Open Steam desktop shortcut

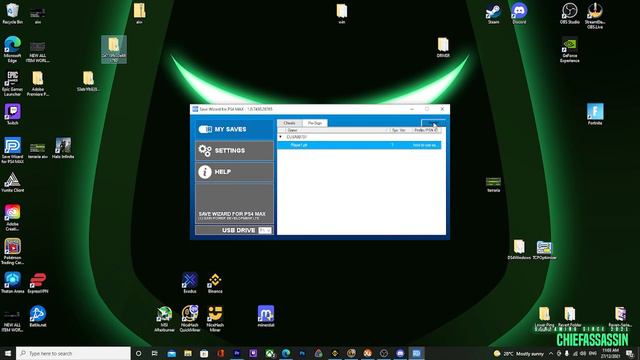click(x=493, y=13)
